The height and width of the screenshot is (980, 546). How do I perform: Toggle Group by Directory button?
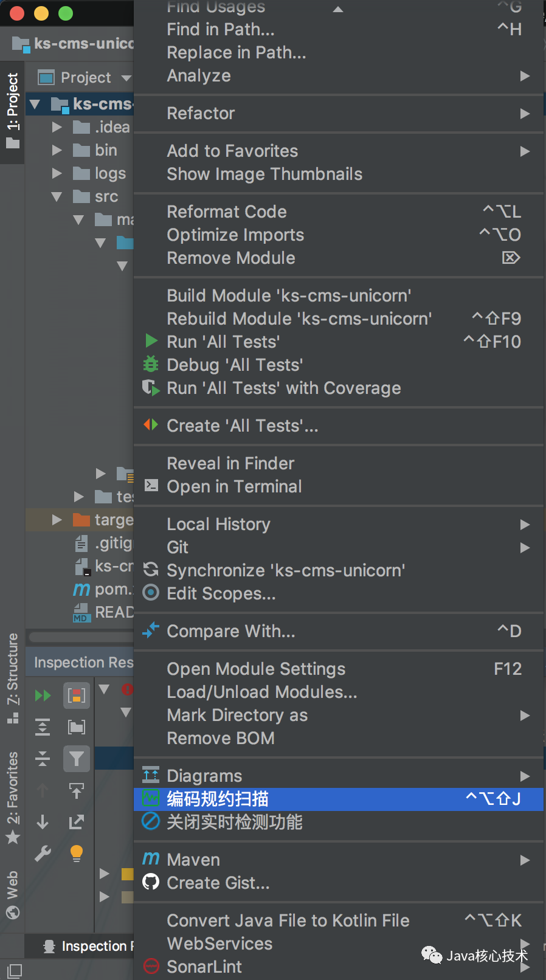pyautogui.click(x=77, y=727)
